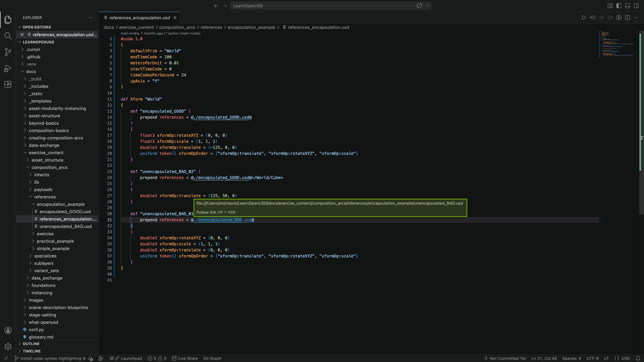Open the editor More Actions ellipsis
The width and height of the screenshot is (644, 362).
(x=636, y=18)
